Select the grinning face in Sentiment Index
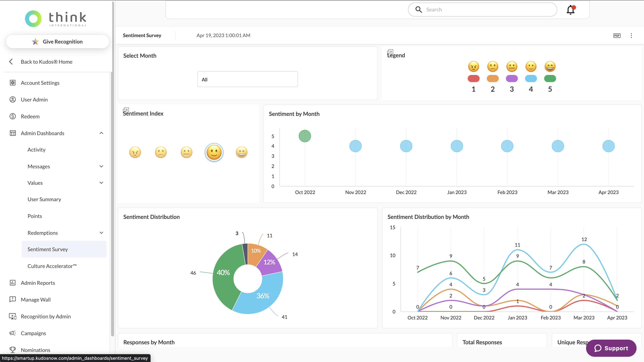644x362 pixels. point(241,152)
